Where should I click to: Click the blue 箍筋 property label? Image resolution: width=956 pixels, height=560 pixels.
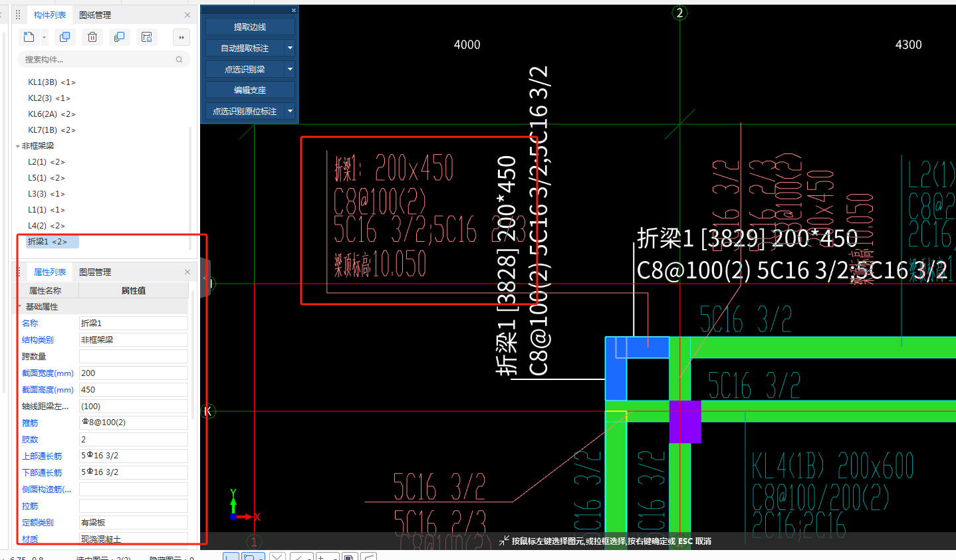(30, 422)
